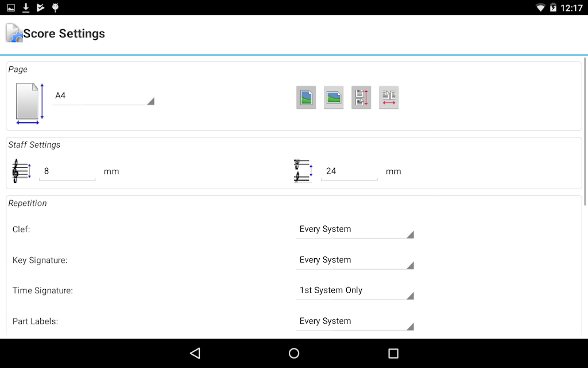Screen dimensions: 588x368
Task: Click the 12:17 clock in status bar
Action: (571, 8)
